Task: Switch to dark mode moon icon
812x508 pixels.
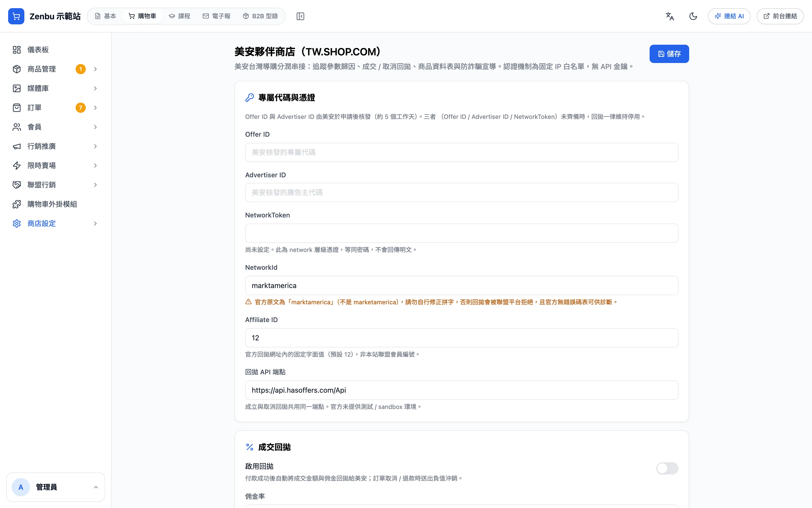Action: point(693,16)
